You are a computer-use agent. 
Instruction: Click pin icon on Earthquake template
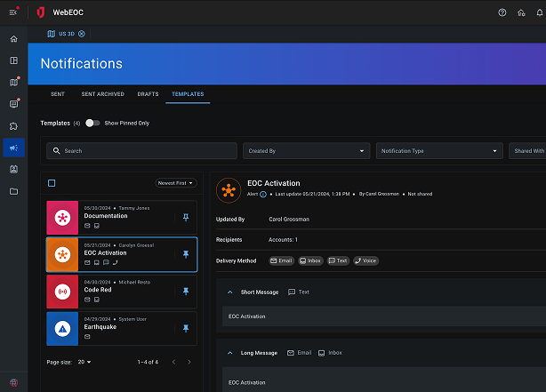(x=186, y=328)
